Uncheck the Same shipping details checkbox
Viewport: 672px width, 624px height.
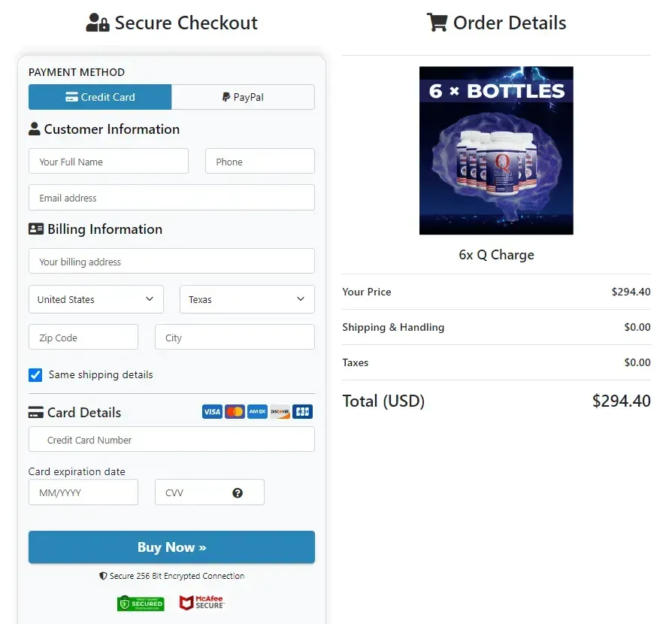tap(35, 374)
